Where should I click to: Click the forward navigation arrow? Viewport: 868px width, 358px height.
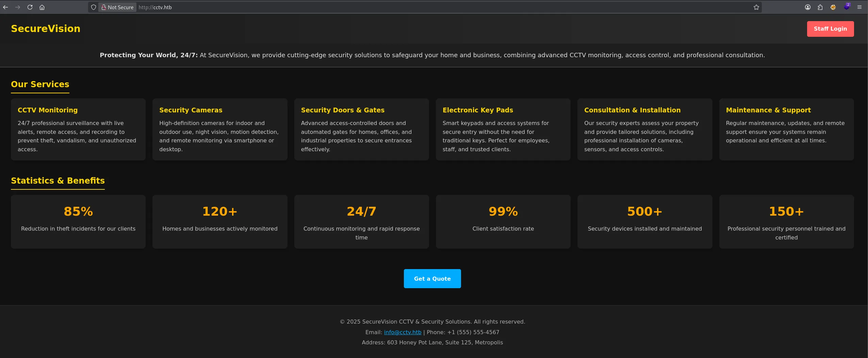[x=18, y=7]
